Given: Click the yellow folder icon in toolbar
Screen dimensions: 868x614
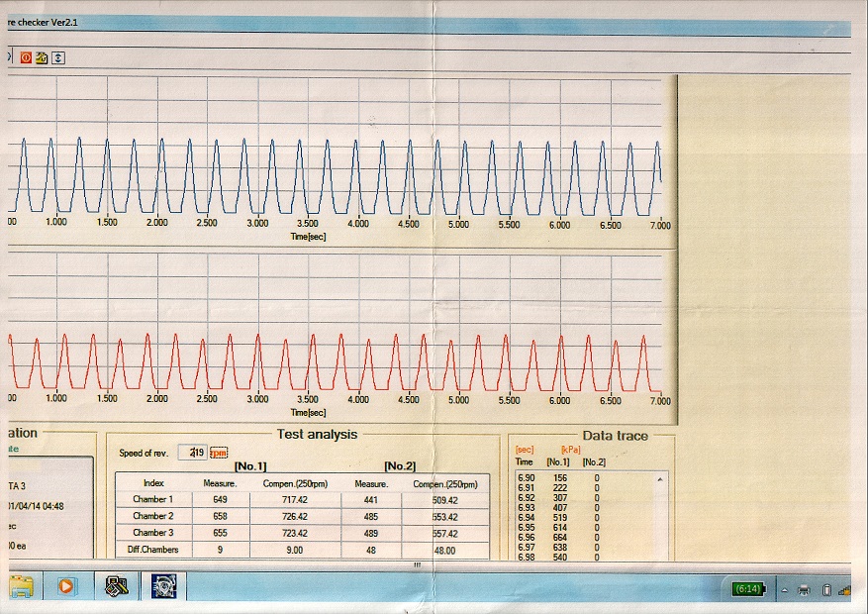Looking at the screenshot, I should (x=42, y=58).
